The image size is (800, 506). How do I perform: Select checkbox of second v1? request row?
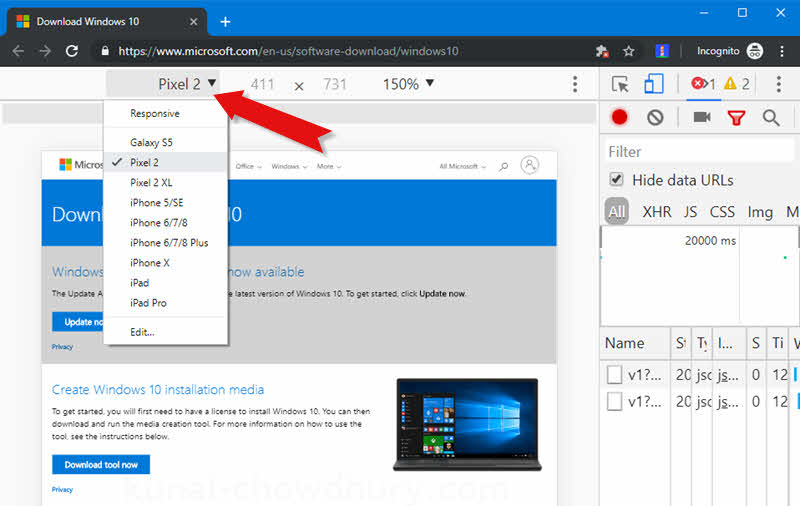[614, 401]
